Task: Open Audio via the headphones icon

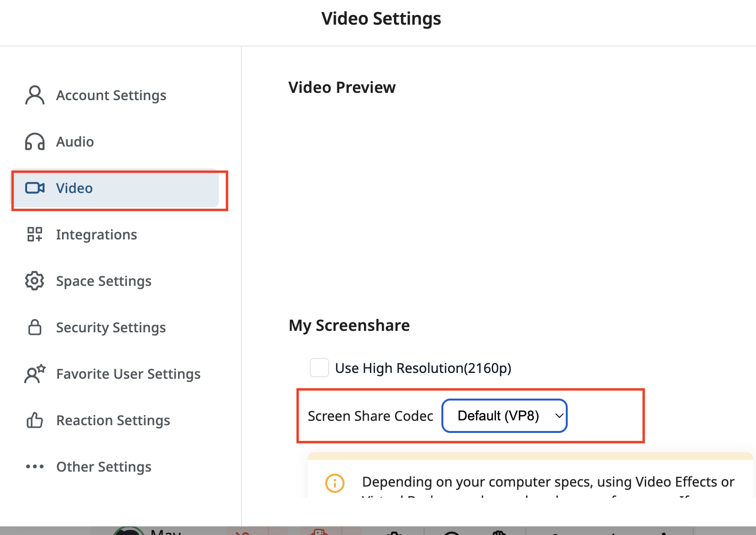Action: click(x=34, y=142)
